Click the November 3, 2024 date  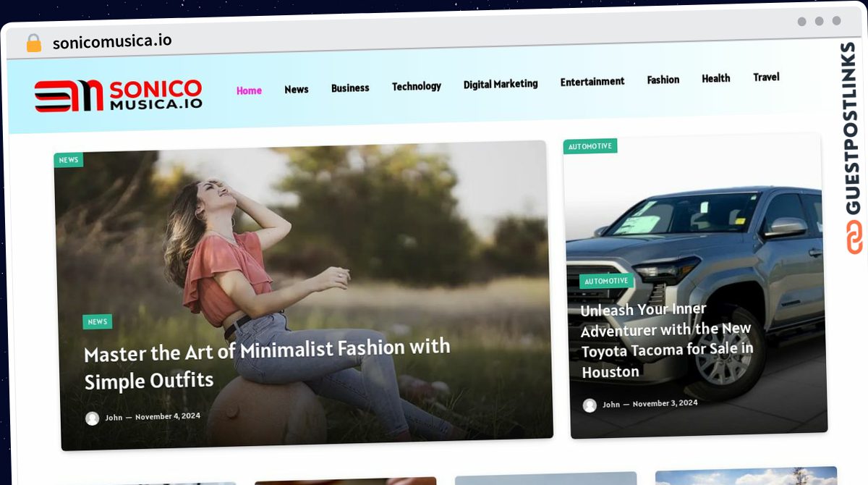click(665, 403)
